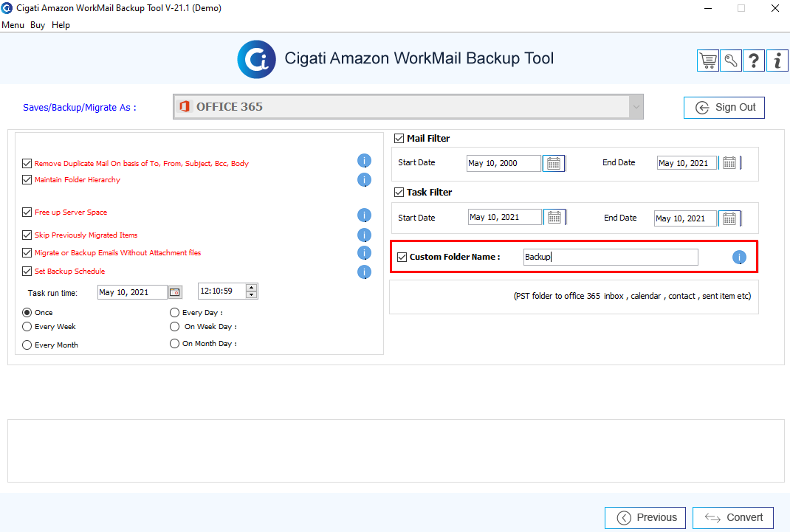The width and height of the screenshot is (790, 532).
Task: Show info for Maintain Folder Hierarchy
Action: pyautogui.click(x=364, y=180)
